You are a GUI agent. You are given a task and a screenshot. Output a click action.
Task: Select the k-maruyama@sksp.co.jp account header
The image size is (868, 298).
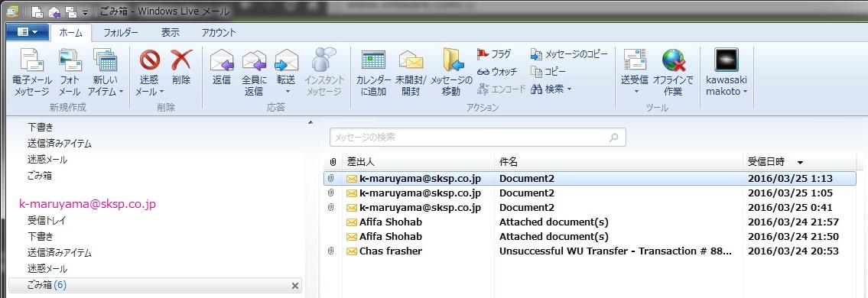[87, 204]
